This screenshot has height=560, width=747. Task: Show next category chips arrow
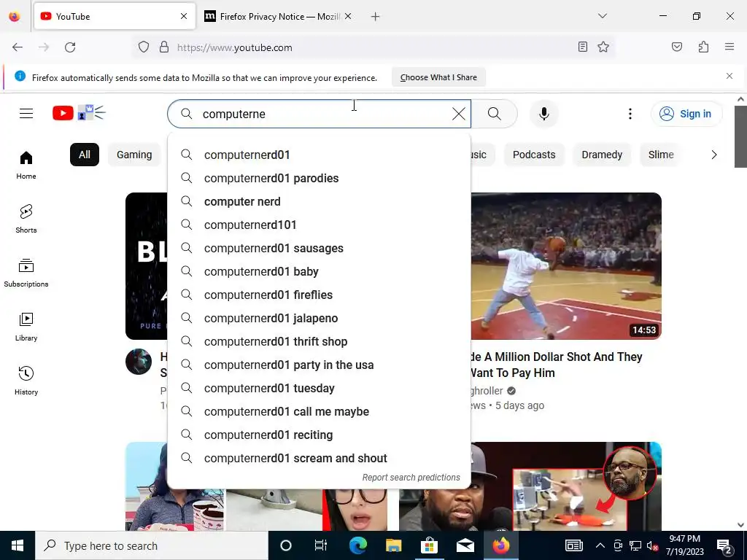[713, 155]
